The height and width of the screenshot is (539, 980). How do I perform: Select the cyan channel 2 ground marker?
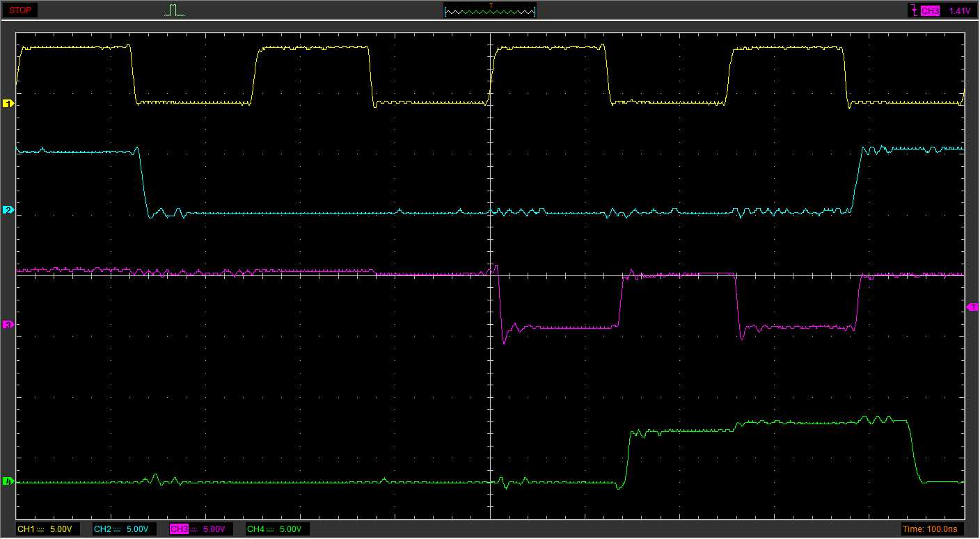click(8, 210)
